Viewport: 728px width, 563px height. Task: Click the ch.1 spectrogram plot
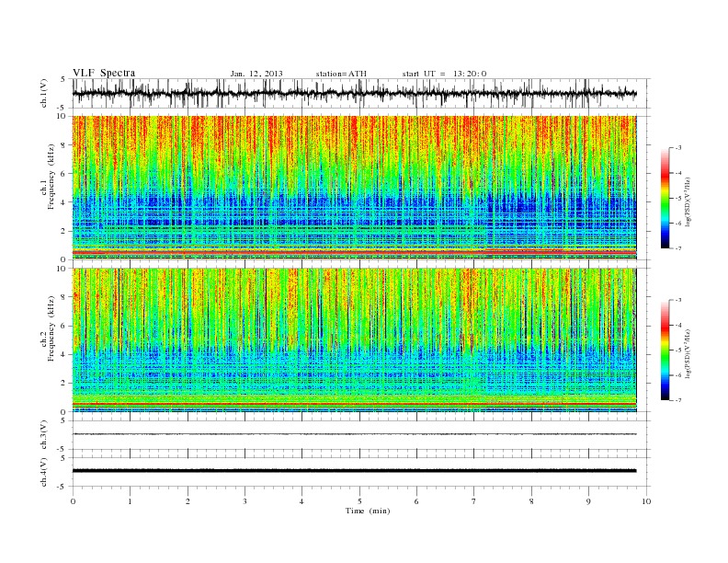point(354,188)
